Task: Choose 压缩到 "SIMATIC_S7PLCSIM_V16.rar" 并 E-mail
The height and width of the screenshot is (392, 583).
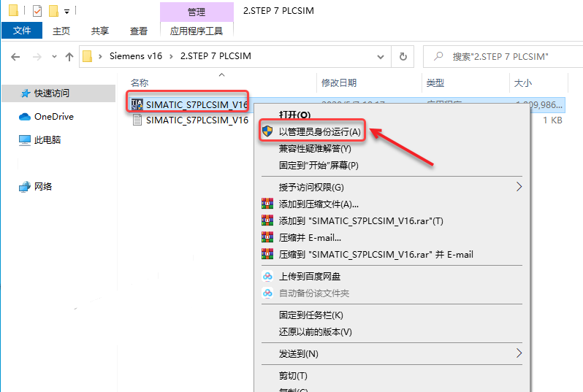Action: [376, 255]
